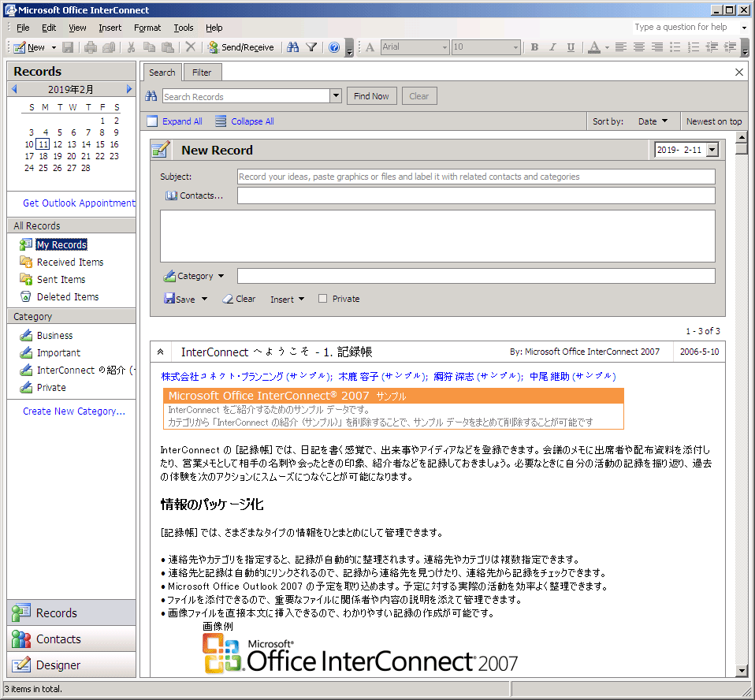Align text left
The height and width of the screenshot is (700, 755).
coord(621,47)
